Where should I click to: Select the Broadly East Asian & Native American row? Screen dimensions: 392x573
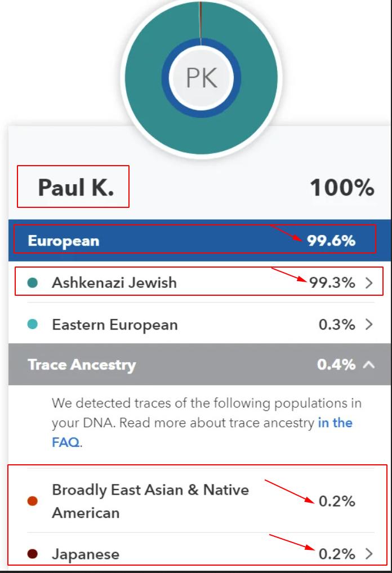[x=150, y=501]
